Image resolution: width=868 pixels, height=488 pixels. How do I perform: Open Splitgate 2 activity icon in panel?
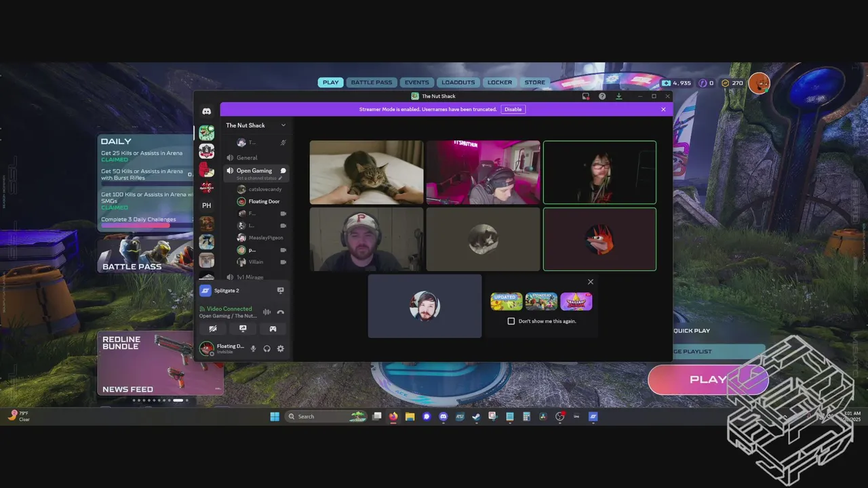click(x=205, y=291)
